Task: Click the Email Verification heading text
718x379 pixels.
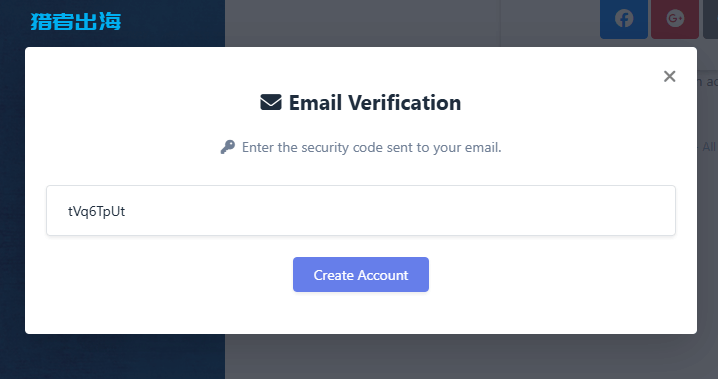Action: tap(375, 103)
